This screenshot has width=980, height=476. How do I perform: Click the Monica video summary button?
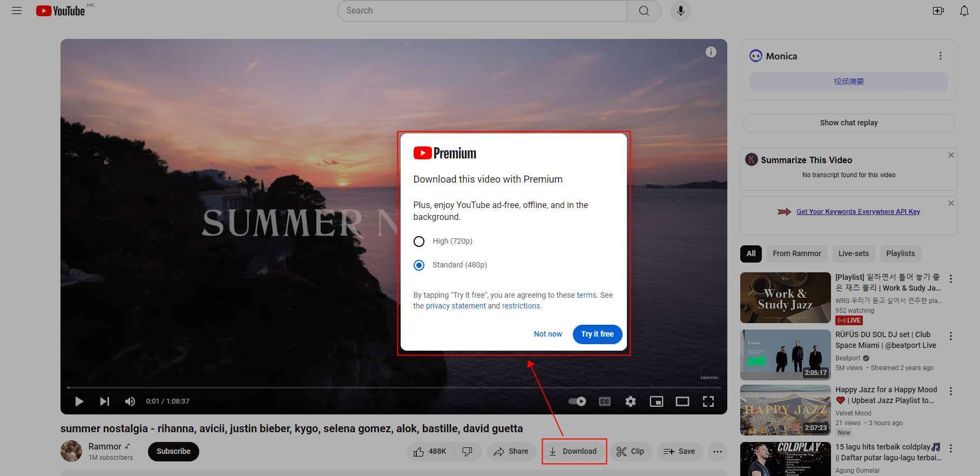click(848, 82)
